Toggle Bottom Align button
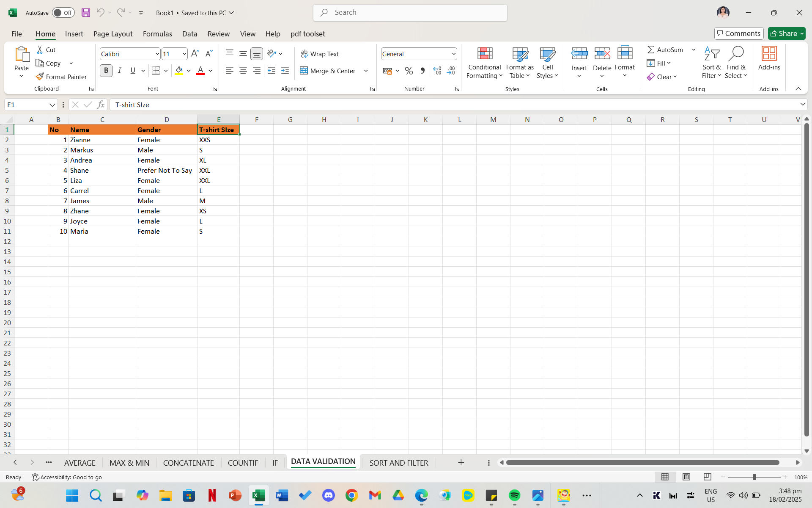This screenshot has height=508, width=812. pyautogui.click(x=257, y=54)
